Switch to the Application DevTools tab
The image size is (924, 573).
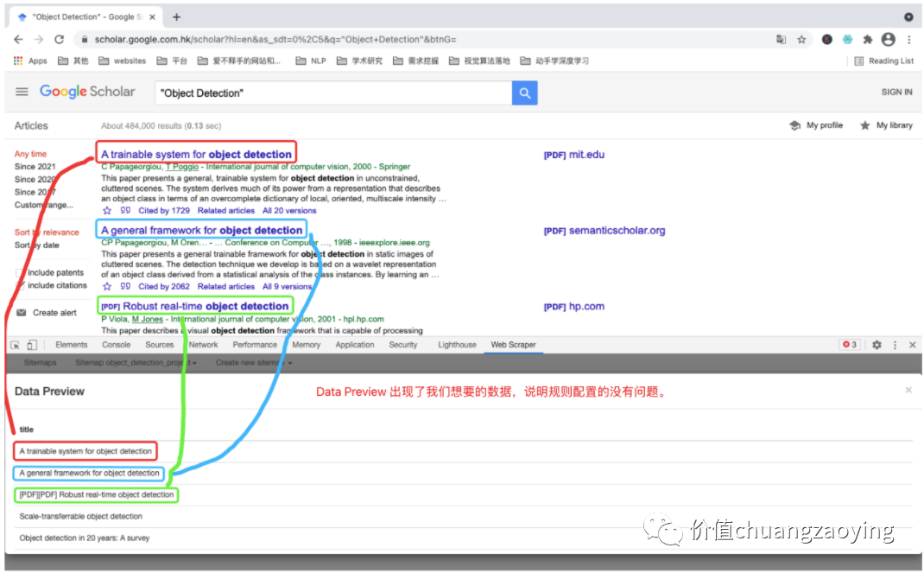[x=355, y=345]
